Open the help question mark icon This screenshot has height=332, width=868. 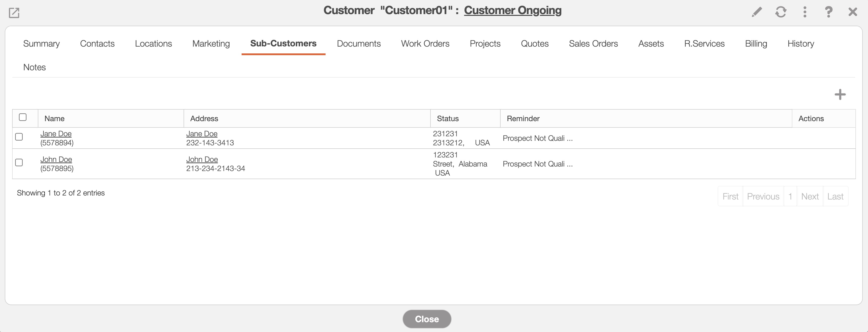[x=829, y=12]
